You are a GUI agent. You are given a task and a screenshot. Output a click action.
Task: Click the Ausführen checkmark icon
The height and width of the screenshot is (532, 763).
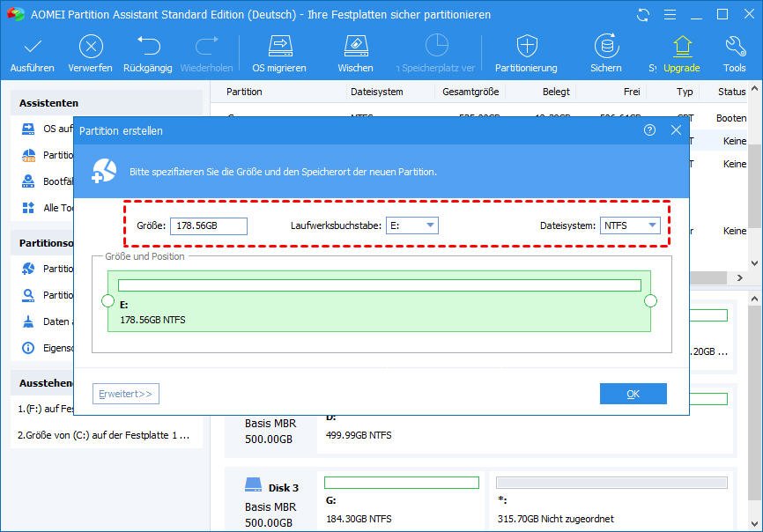[x=33, y=47]
